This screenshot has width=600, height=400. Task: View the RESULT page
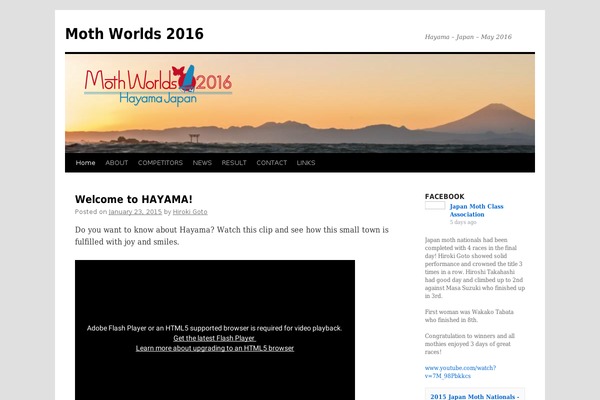[x=234, y=163]
